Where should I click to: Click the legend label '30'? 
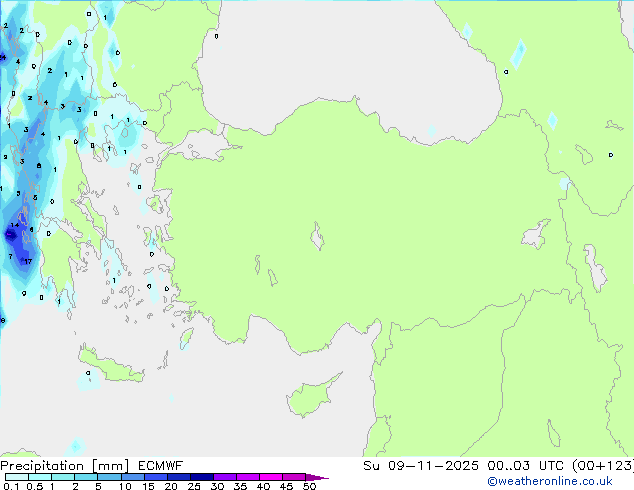[x=217, y=486]
